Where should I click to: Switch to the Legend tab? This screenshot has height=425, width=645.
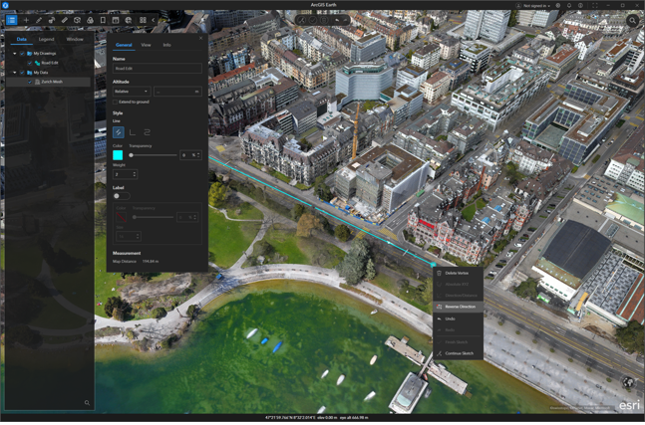pos(47,39)
